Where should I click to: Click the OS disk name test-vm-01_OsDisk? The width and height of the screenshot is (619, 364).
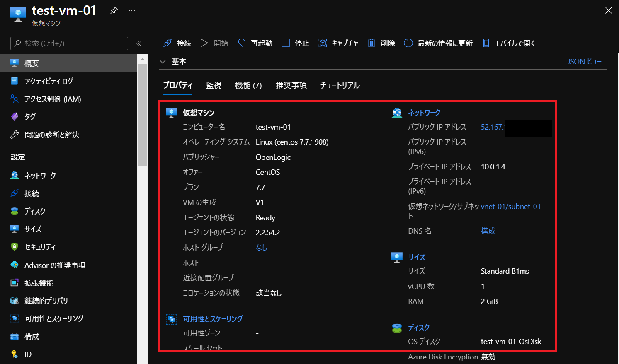pyautogui.click(x=511, y=342)
